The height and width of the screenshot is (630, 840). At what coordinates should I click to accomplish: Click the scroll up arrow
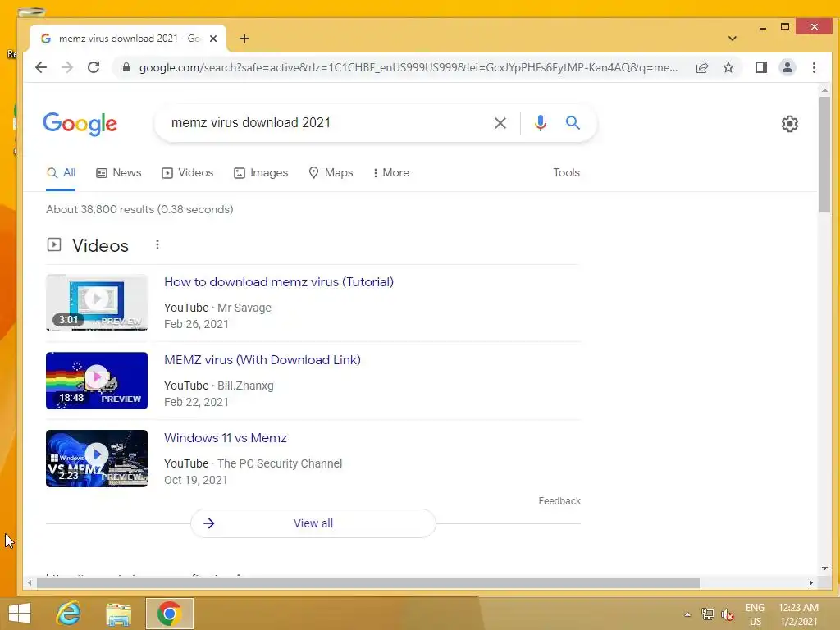[824, 90]
